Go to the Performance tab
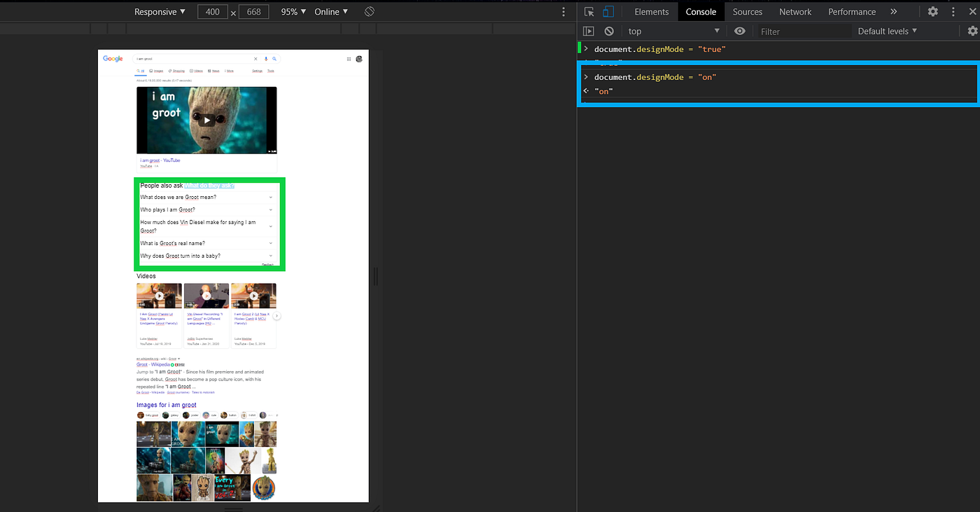Viewport: 980px width, 512px height. click(x=852, y=12)
